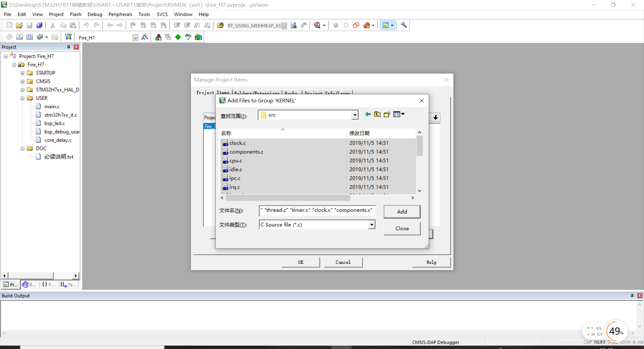
Task: Click the Open file toolbar icon
Action: click(19, 25)
